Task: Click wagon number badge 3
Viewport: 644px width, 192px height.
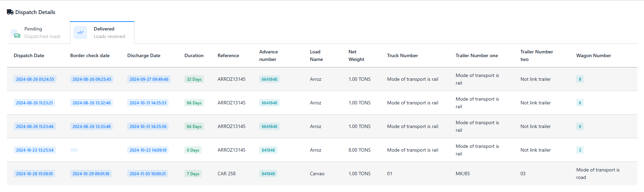Action: coord(580,150)
